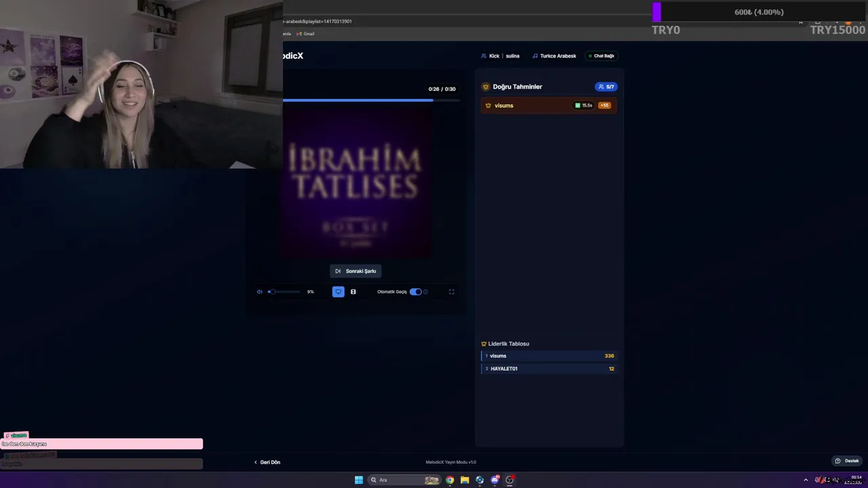Select the monitor display mode icon
This screenshot has width=868, height=488.
(338, 292)
